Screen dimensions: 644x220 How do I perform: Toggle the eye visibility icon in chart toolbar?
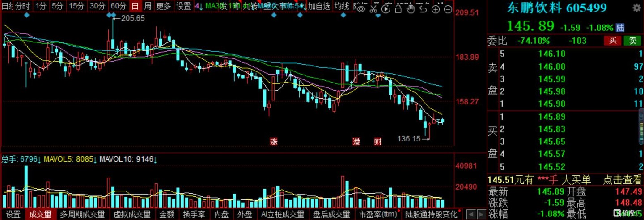pyautogui.click(x=361, y=9)
